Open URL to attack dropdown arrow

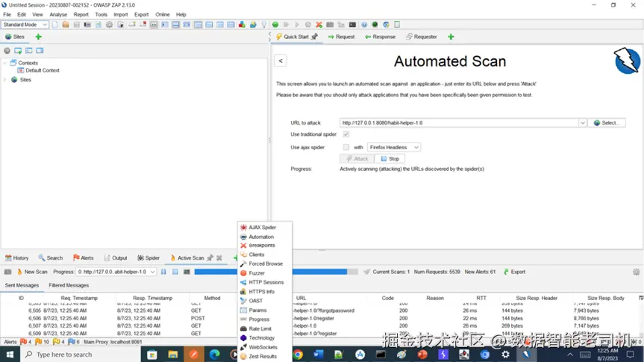[582, 123]
